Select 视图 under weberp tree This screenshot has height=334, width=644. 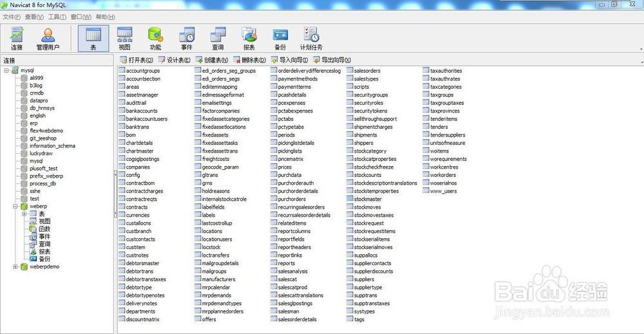[x=44, y=221]
